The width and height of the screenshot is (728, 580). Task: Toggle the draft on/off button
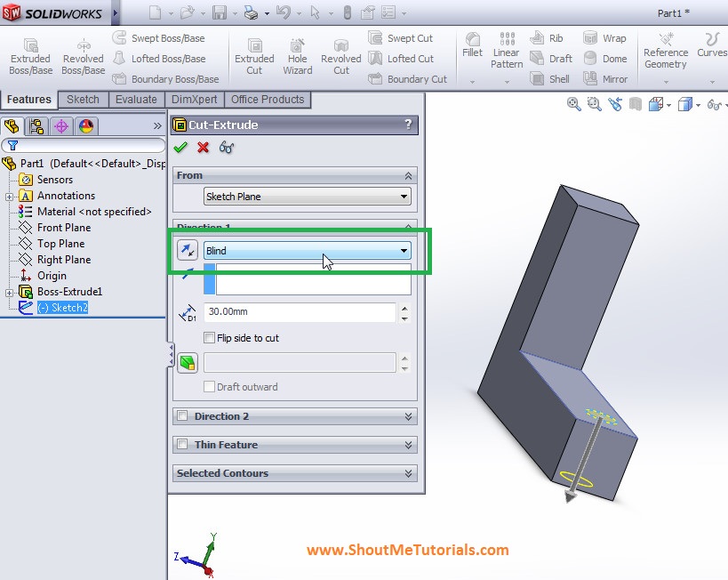188,363
